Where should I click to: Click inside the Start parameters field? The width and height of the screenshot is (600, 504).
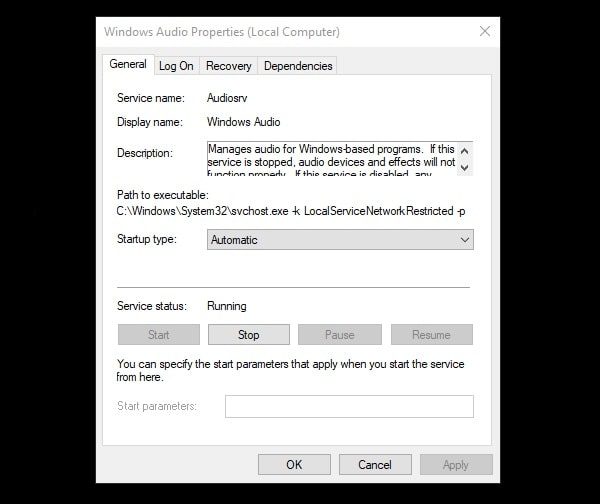pos(349,406)
